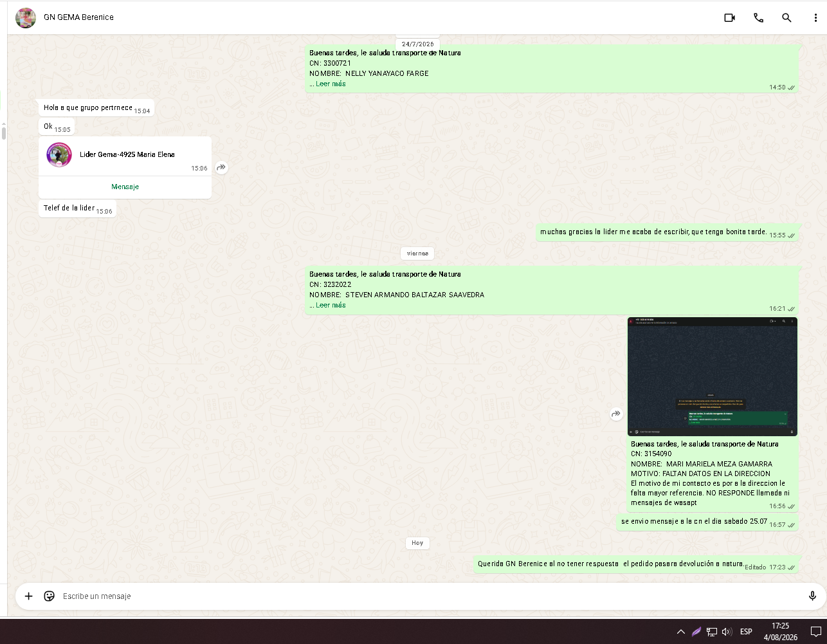The image size is (827, 644).
Task: Forward the screenshot image message
Action: 616,414
